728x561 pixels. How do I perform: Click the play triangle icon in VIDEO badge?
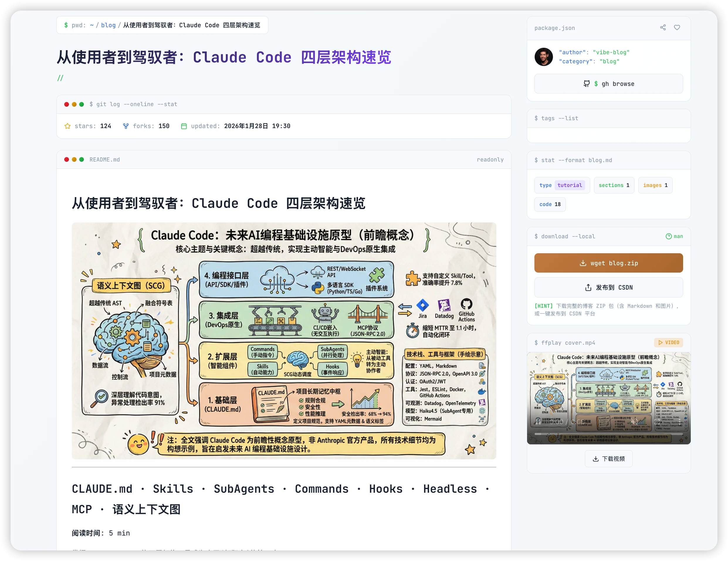[x=660, y=342]
